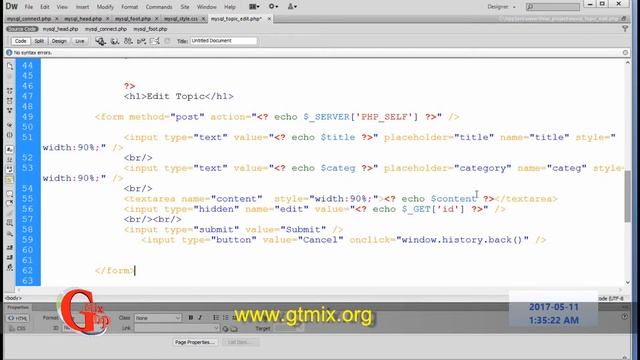Toggle Italic in Properties panel
The height and width of the screenshot is (360, 640).
point(200,318)
